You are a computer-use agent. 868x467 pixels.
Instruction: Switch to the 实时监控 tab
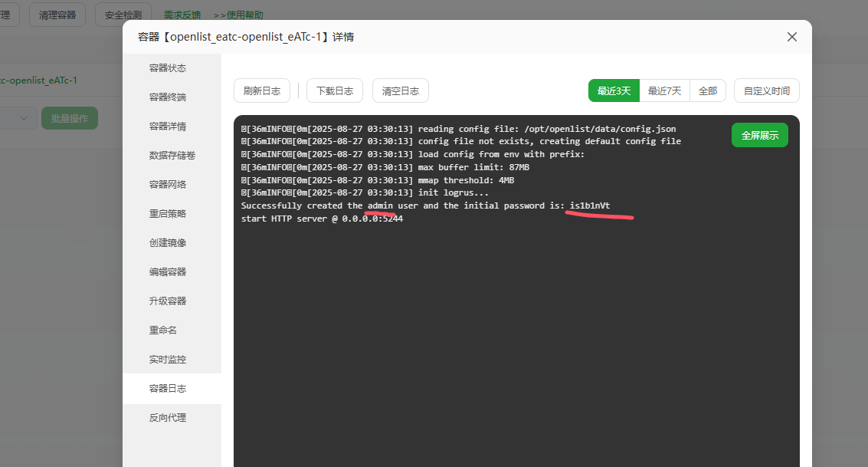click(x=168, y=360)
